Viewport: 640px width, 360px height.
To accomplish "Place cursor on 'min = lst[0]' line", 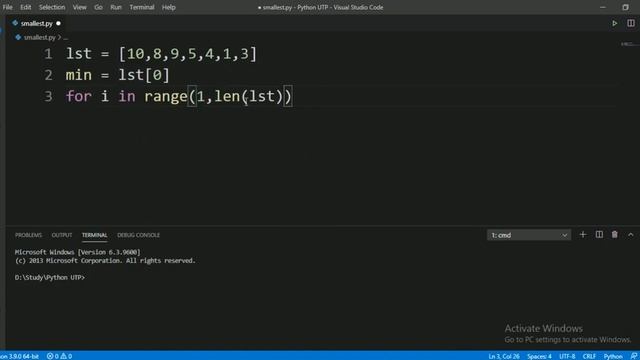I will click(118, 75).
